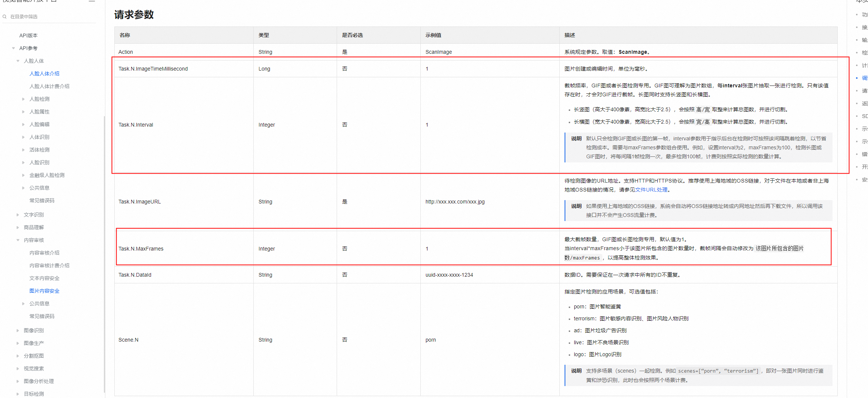Expand the 人脸编辑 node
The image size is (868, 398).
tap(23, 124)
